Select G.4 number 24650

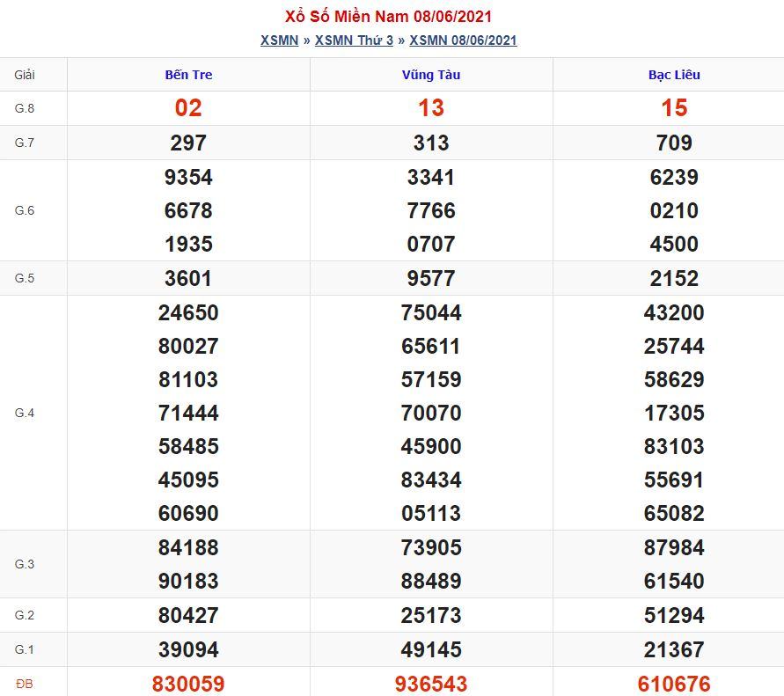(188, 313)
